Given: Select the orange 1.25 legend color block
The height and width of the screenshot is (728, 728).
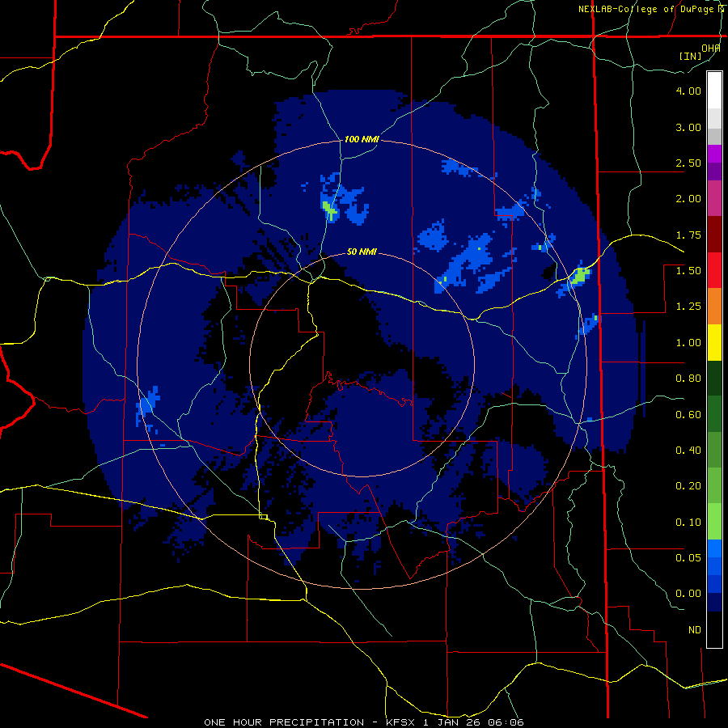Looking at the screenshot, I should coord(714,306).
